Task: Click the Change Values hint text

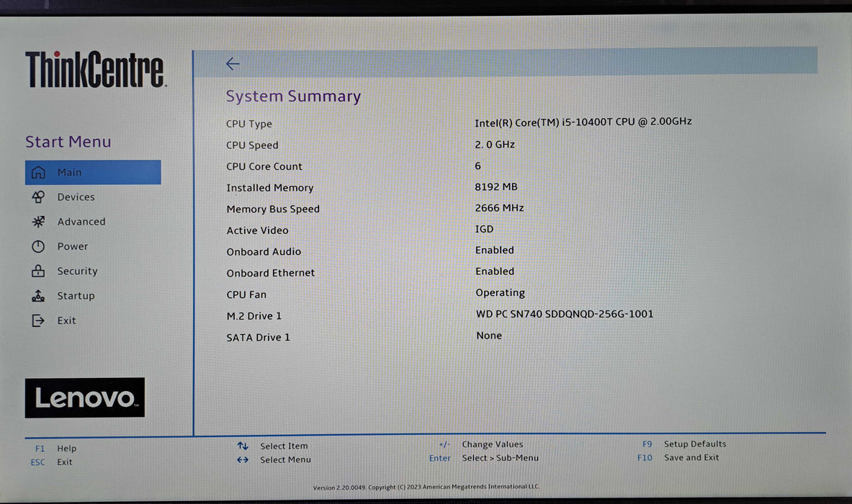Action: [x=493, y=444]
